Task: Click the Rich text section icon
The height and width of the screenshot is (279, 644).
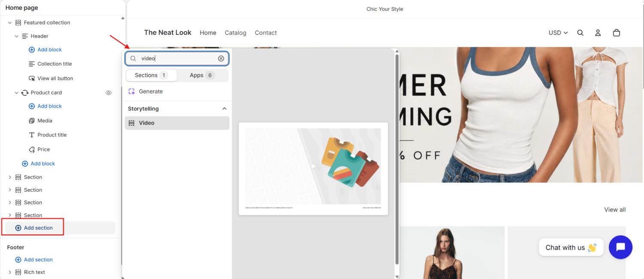Action: 18,272
